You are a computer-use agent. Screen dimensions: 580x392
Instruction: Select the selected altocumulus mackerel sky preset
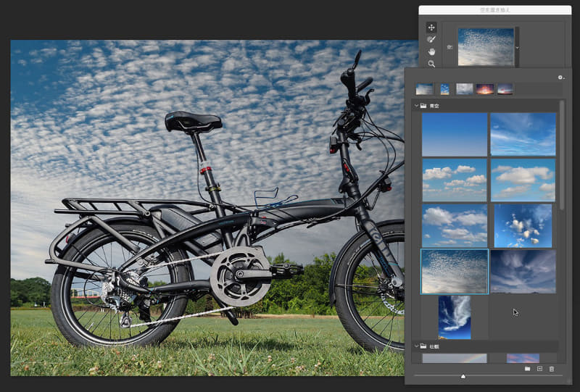455,272
